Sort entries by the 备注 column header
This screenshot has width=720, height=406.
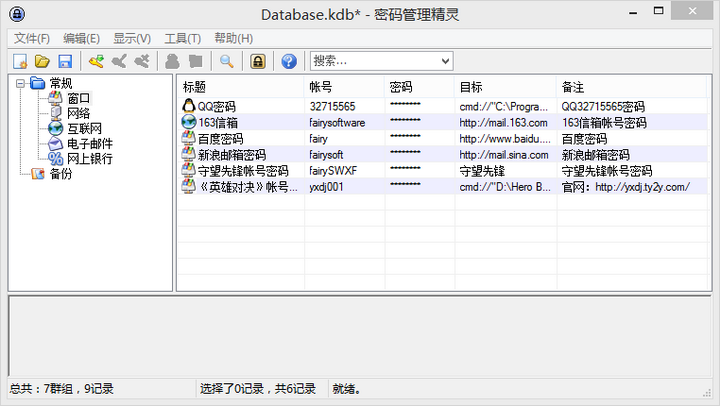click(631, 87)
